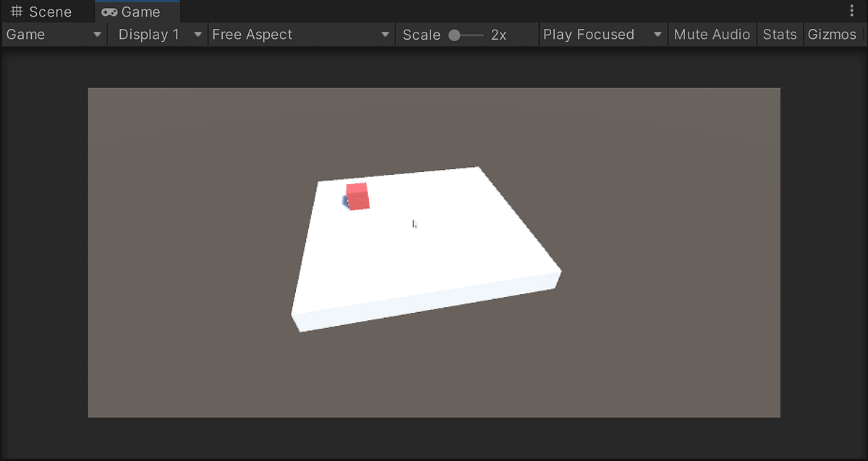Image resolution: width=868 pixels, height=461 pixels.
Task: Select the Game tab
Action: (137, 12)
